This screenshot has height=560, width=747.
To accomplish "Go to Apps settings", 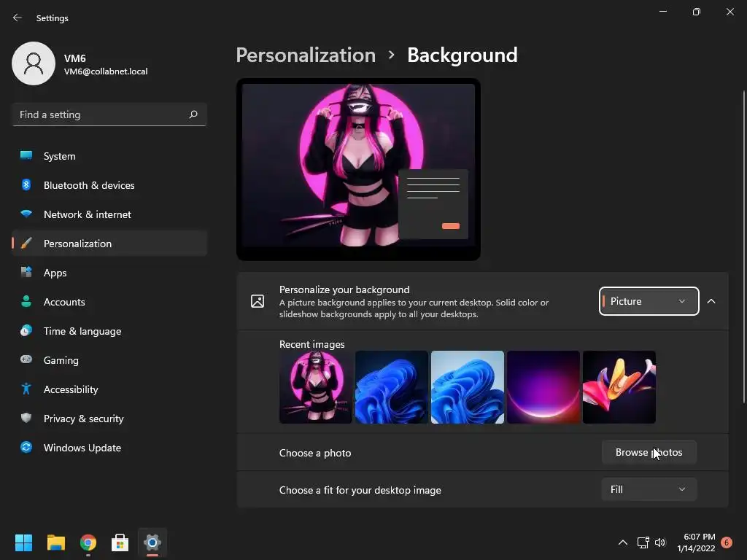I will [x=109, y=273].
